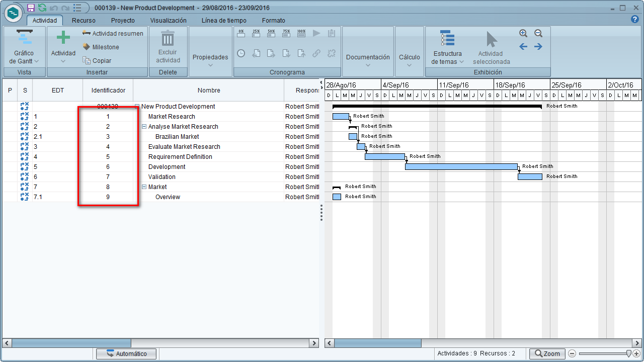This screenshot has height=362, width=644.
Task: Click the broken link unlink icon
Action: tap(332, 53)
